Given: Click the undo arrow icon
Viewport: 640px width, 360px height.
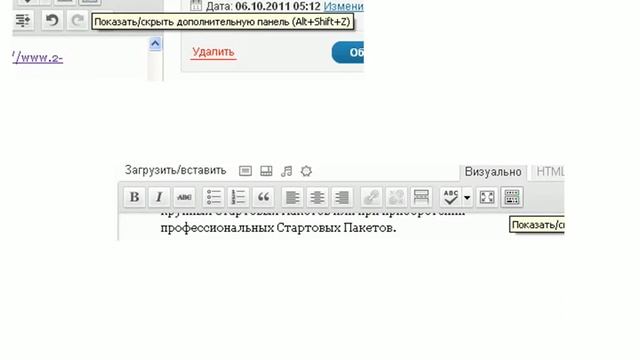Looking at the screenshot, I should [x=52, y=20].
